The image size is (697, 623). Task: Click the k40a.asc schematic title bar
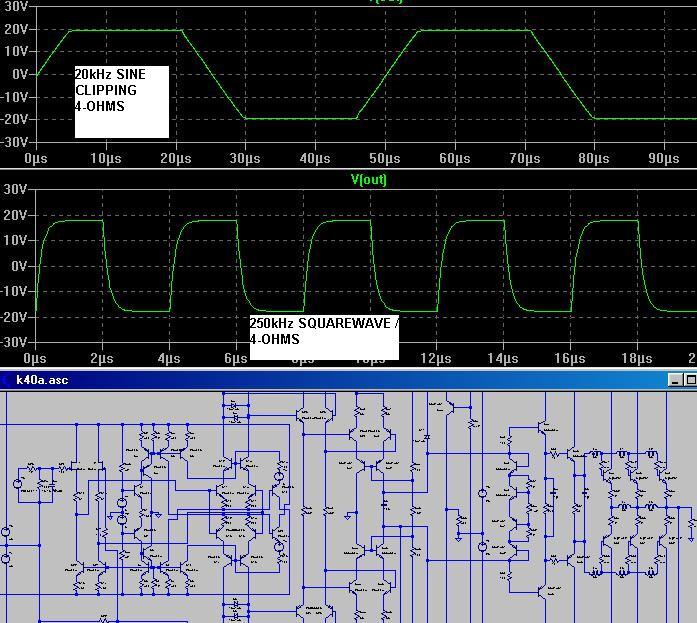tap(348, 380)
